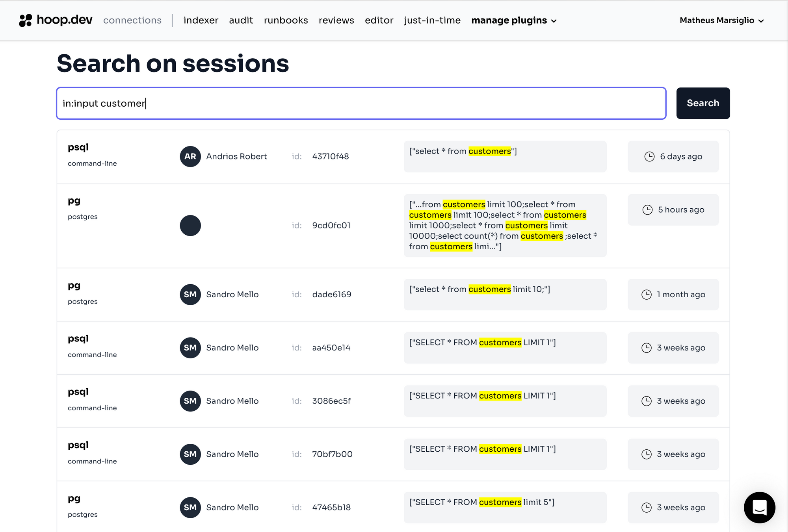This screenshot has height=532, width=788.
Task: Focus the sessions search input field
Action: pos(361,103)
